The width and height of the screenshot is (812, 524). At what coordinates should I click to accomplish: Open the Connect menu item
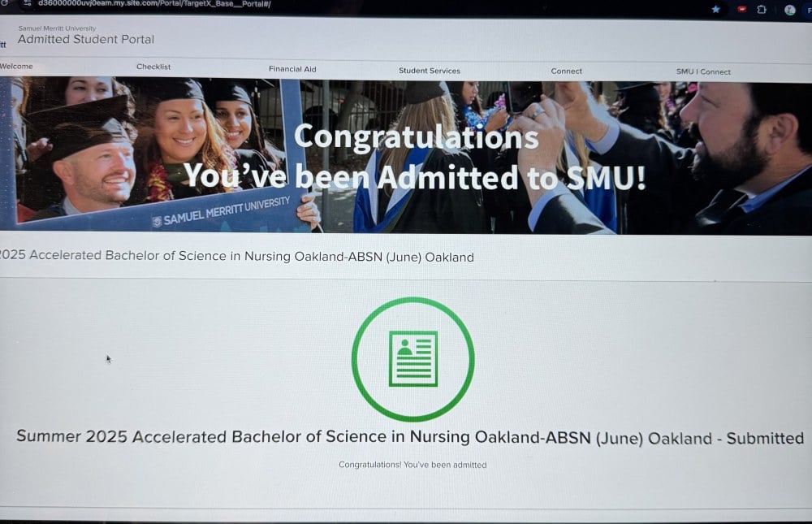(566, 71)
